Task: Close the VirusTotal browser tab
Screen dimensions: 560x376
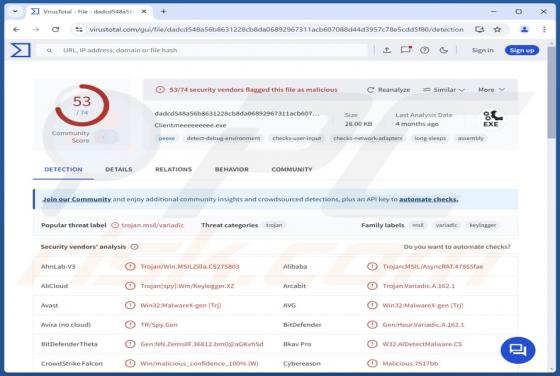Action: pyautogui.click(x=144, y=12)
